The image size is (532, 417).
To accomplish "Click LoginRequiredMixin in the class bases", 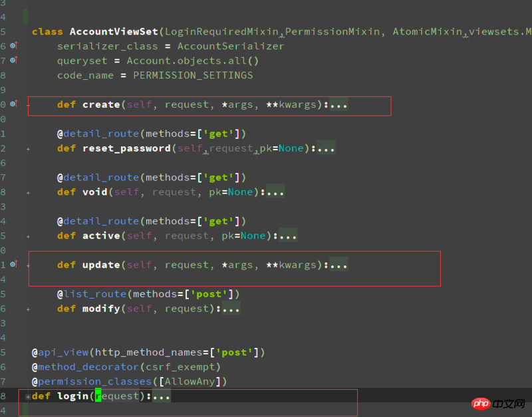I will coord(222,31).
